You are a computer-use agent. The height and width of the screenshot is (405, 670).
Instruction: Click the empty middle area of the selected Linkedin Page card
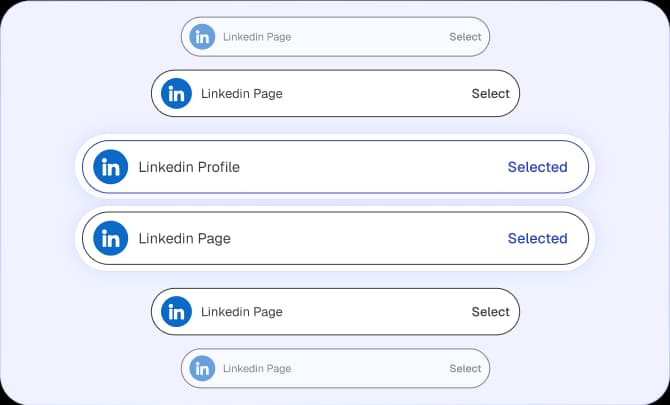click(370, 238)
